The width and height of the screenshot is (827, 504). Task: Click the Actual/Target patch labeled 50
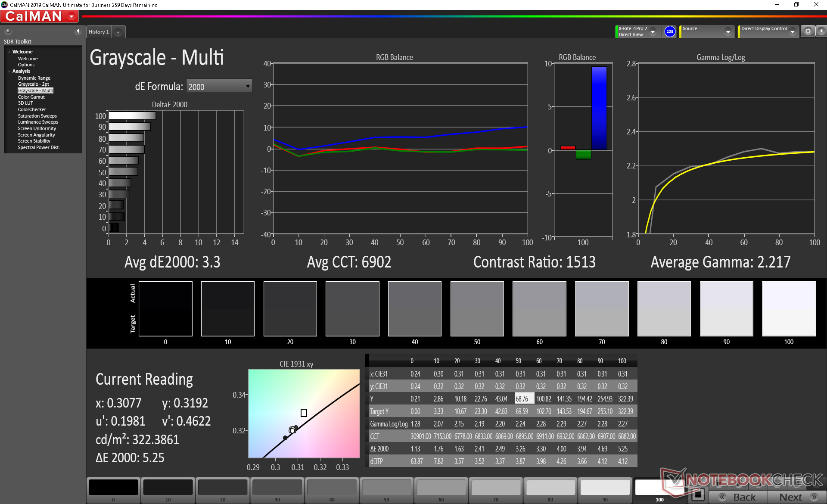coord(477,309)
